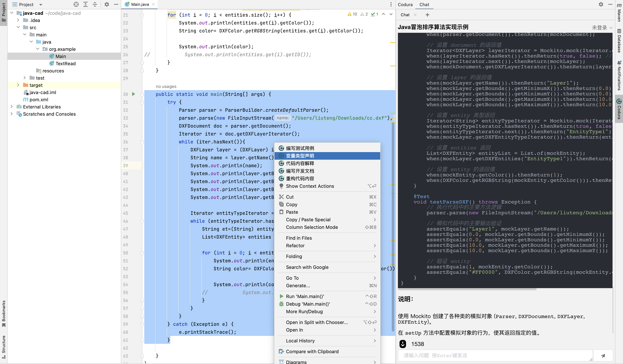Image resolution: width=623 pixels, height=364 pixels.
Task: Click the warnings count indicator showing 10
Action: 352,14
